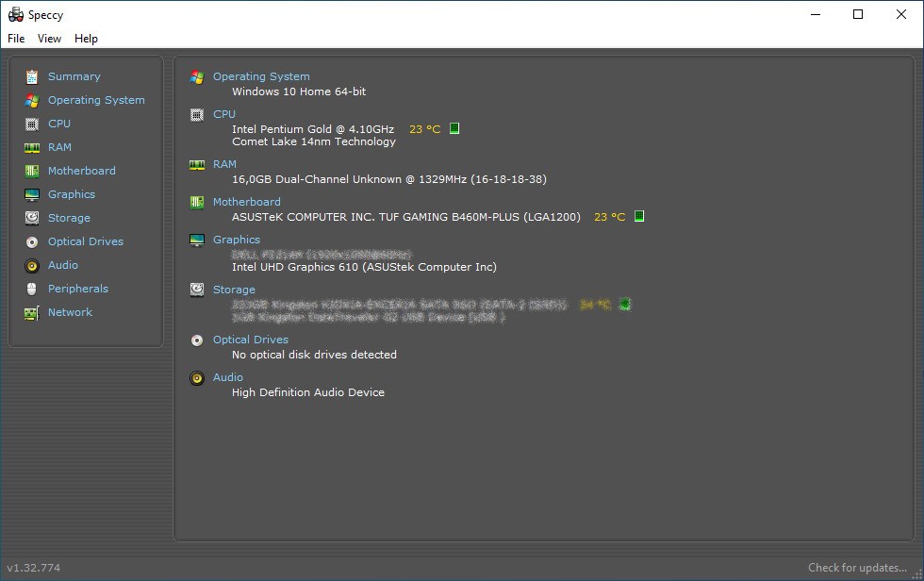Click Intel Pentium Gold @ 4.10GHz text
Viewport: 924px width, 581px height.
[x=313, y=129]
